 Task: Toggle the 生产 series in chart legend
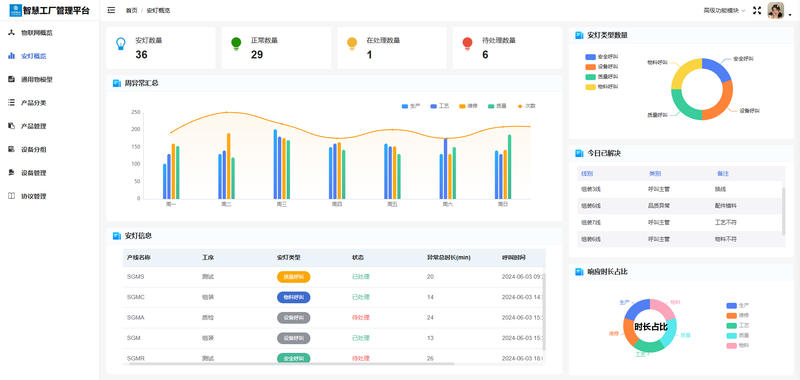pyautogui.click(x=411, y=106)
